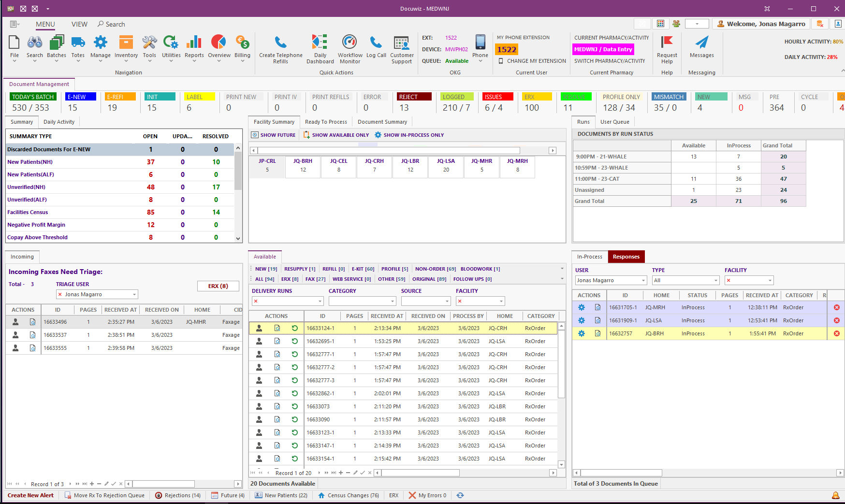The width and height of the screenshot is (845, 504).
Task: Click Move Rx To Rejection Queue
Action: click(104, 495)
